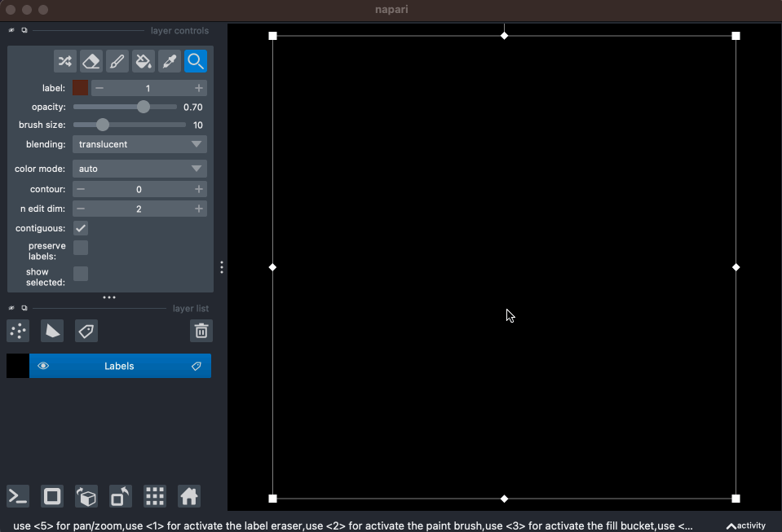This screenshot has width=782, height=532.
Task: Reset the view with the home button
Action: tap(188, 496)
